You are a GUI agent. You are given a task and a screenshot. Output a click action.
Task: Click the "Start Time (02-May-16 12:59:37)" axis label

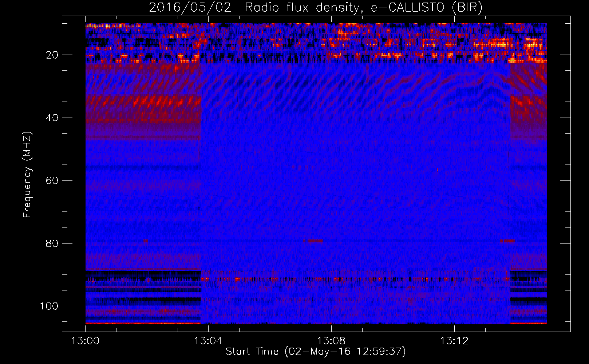point(316,352)
